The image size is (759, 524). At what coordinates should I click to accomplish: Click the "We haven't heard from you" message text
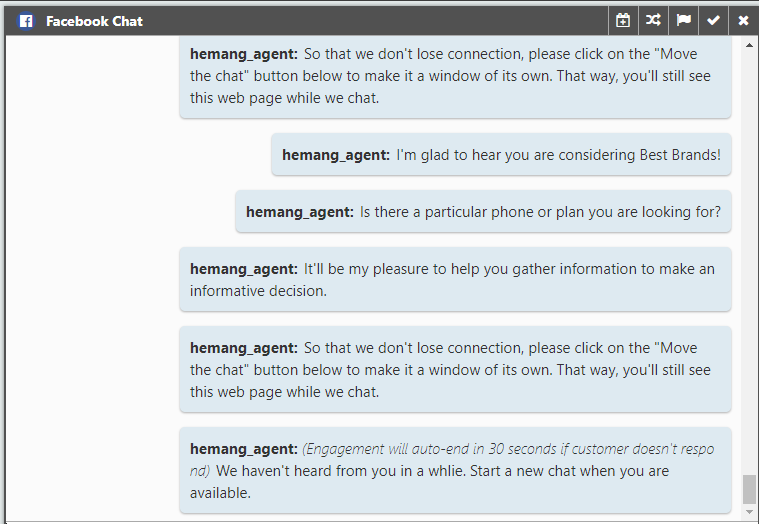(430, 481)
